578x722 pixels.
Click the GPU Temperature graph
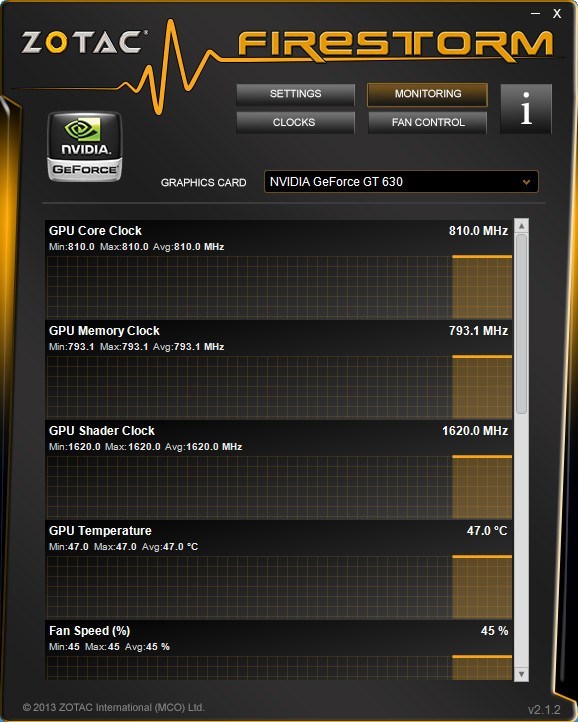coord(279,587)
